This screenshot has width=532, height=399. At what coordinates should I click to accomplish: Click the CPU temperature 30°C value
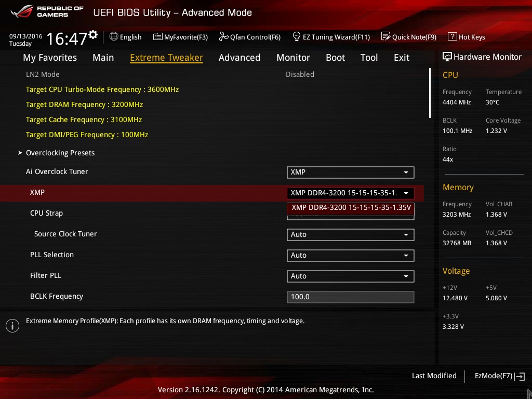click(493, 102)
